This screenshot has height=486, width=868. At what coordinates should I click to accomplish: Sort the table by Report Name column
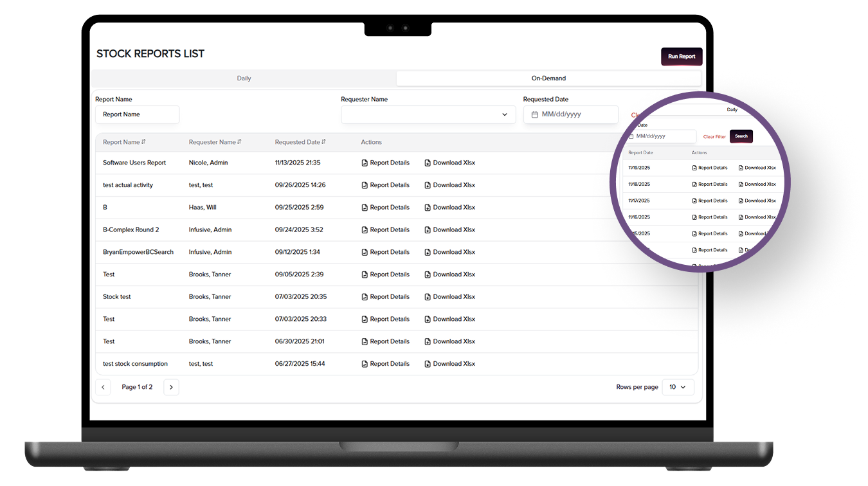pyautogui.click(x=143, y=142)
